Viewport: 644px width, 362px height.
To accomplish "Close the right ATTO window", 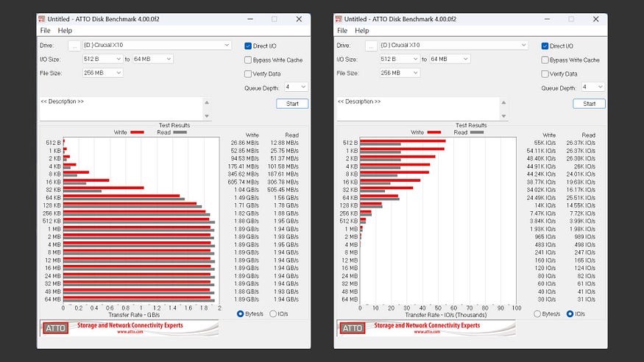I will point(596,19).
